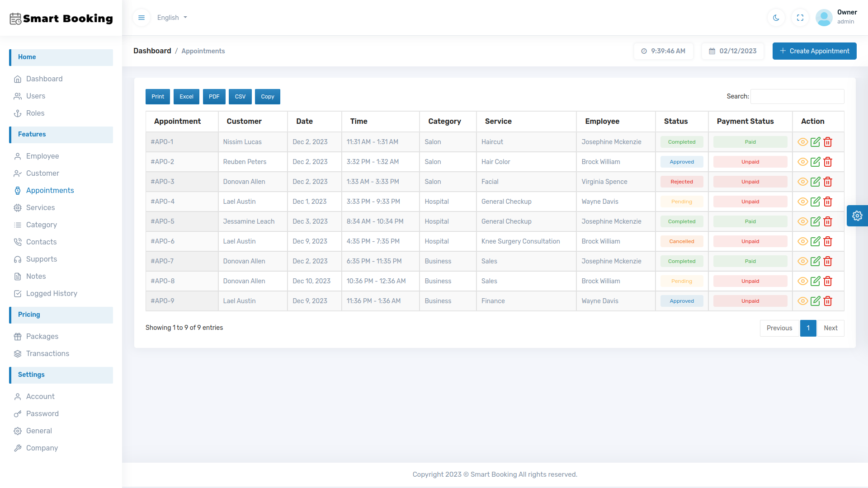Edit appointment #APO-3 with pencil icon
Screen dimensions: 868x488
point(815,182)
